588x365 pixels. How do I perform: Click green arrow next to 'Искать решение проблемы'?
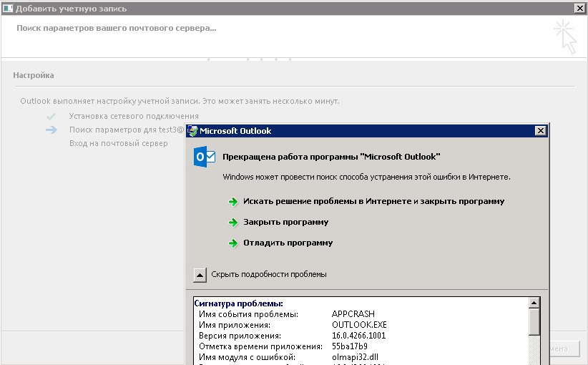point(233,202)
